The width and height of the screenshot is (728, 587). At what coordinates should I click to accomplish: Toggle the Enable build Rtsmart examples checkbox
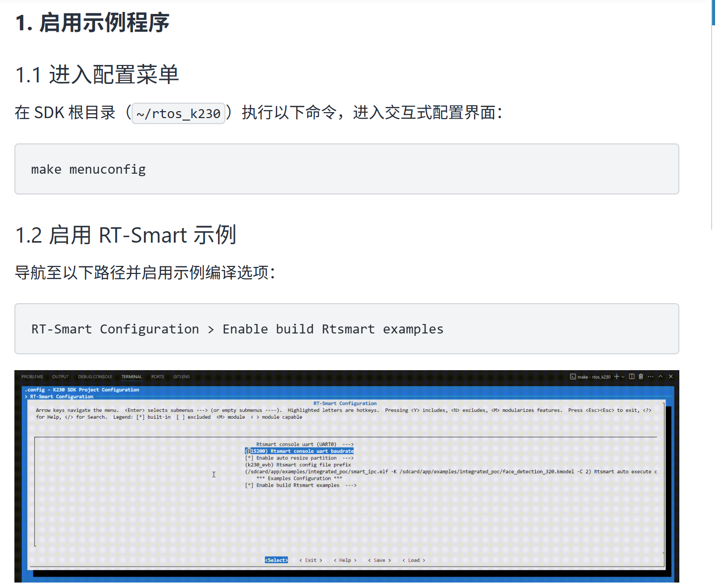pos(249,485)
